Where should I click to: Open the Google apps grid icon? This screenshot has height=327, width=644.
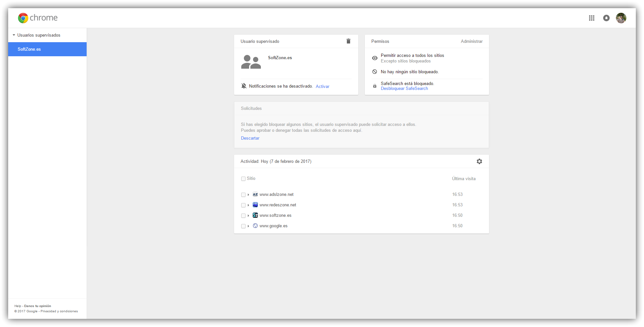[x=592, y=18]
